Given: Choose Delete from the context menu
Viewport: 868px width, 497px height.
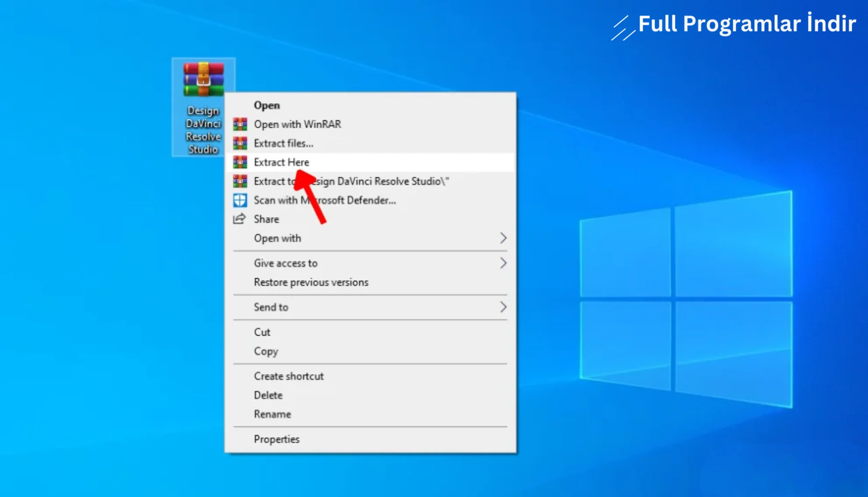Looking at the screenshot, I should tap(370, 395).
